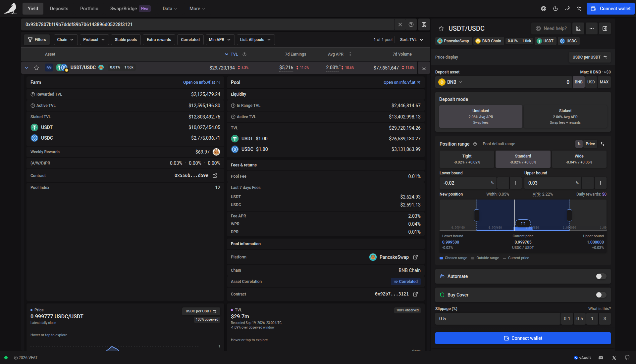Open Farm contract 0x556b...d59e external link icon
This screenshot has width=636, height=364.
(x=215, y=176)
